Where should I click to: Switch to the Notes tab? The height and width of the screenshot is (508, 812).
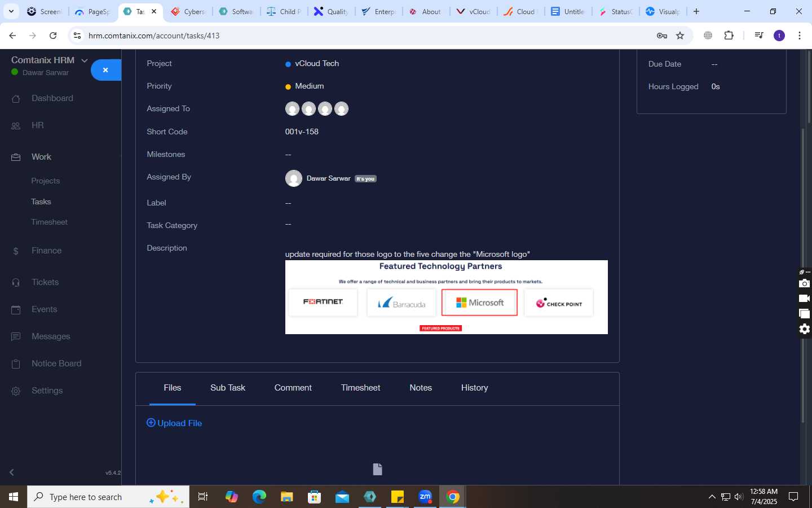pyautogui.click(x=421, y=388)
